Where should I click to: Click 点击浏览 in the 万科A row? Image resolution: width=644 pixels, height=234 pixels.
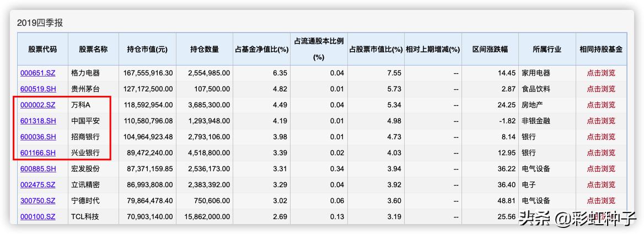click(601, 105)
